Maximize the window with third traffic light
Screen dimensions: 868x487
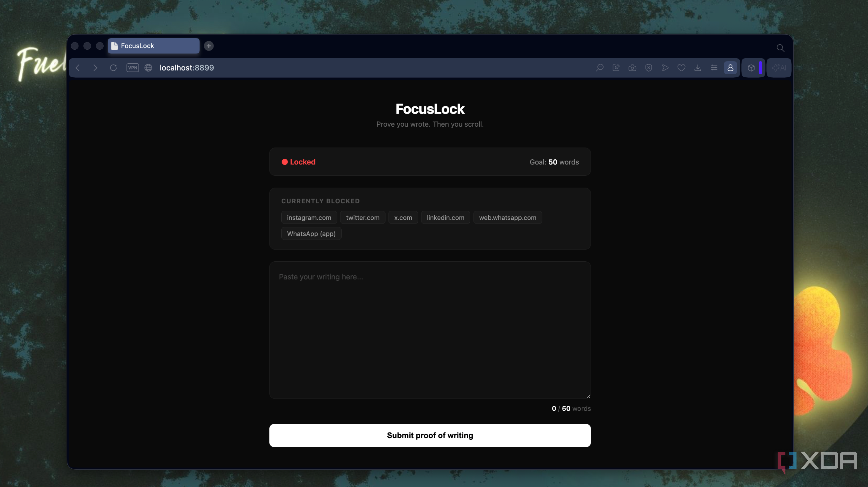click(x=100, y=46)
